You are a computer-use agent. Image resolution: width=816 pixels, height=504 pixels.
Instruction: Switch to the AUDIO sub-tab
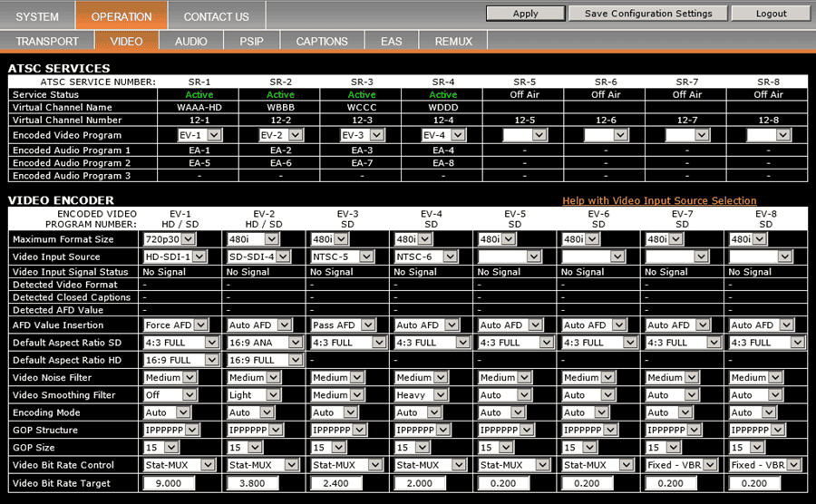pos(190,42)
